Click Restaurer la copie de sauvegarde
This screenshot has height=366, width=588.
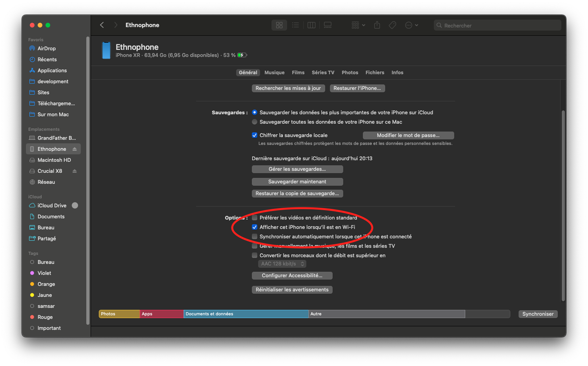(x=297, y=194)
